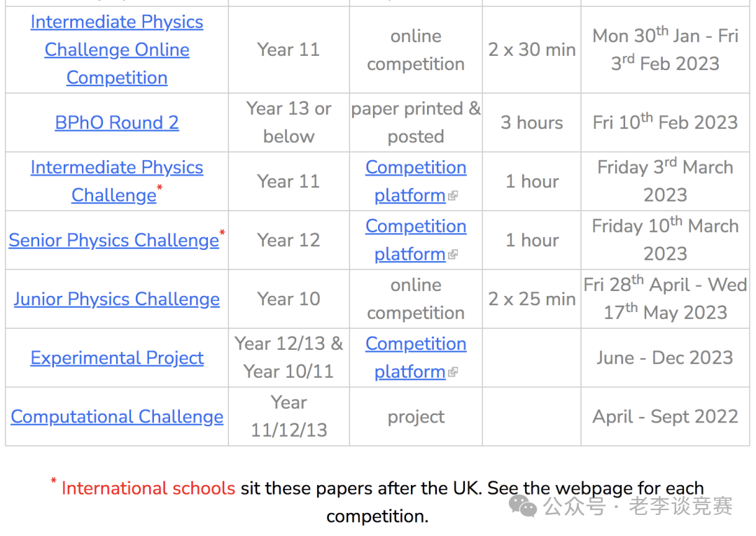Click the 2 x 25 min duration cell

point(532,299)
